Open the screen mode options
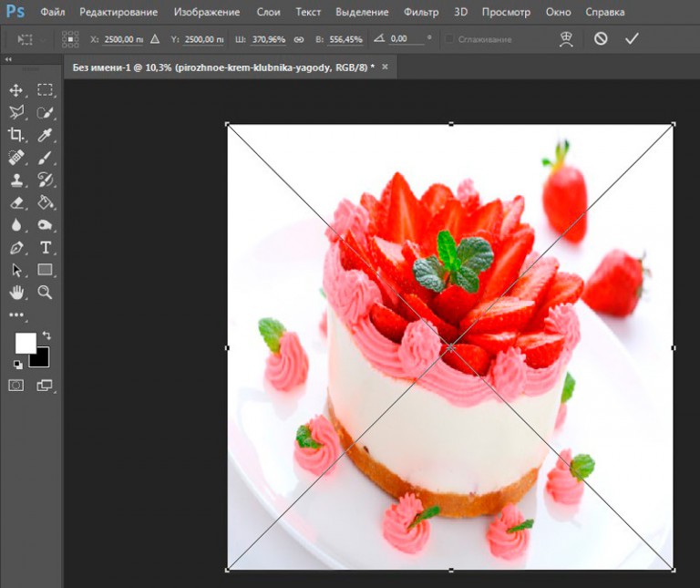700x588 pixels. pos(45,386)
